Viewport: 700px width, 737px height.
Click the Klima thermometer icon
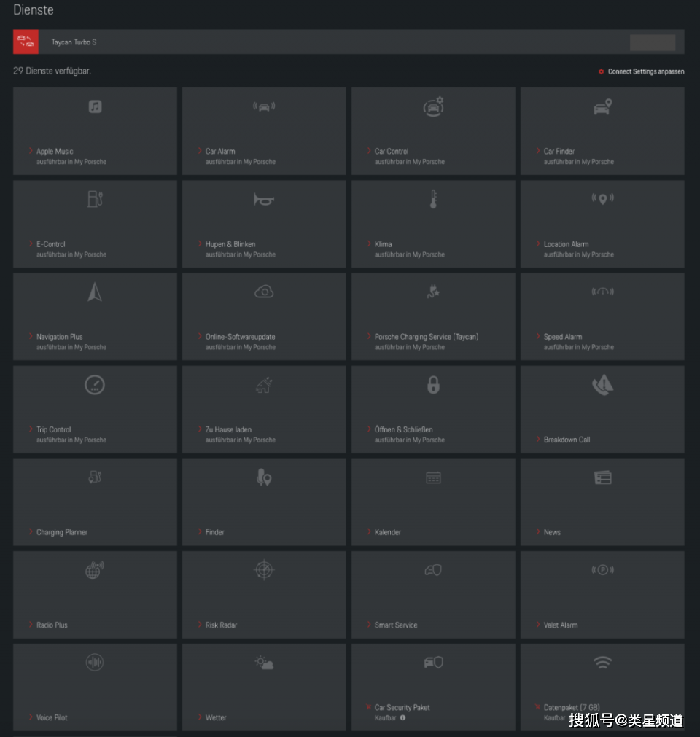coord(433,199)
